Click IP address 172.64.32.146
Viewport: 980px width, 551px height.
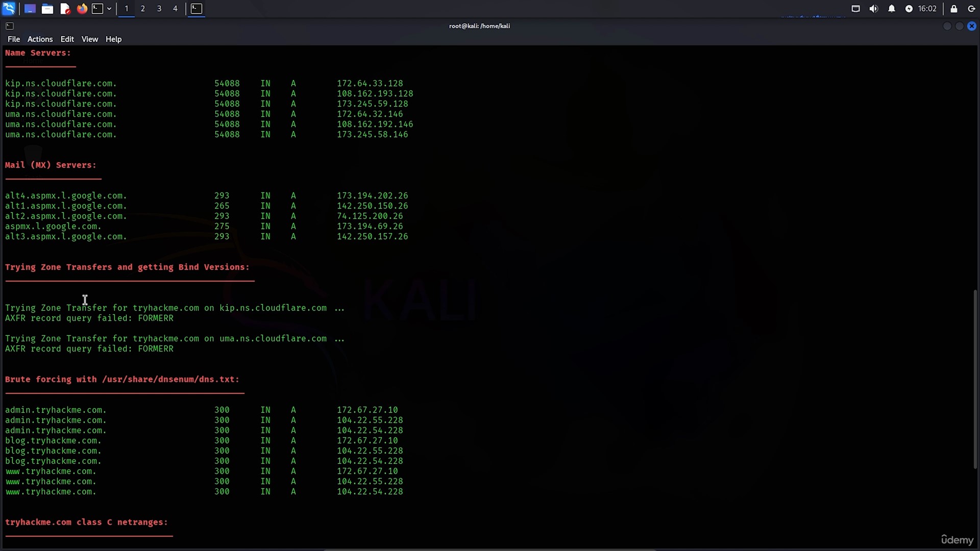click(x=370, y=114)
